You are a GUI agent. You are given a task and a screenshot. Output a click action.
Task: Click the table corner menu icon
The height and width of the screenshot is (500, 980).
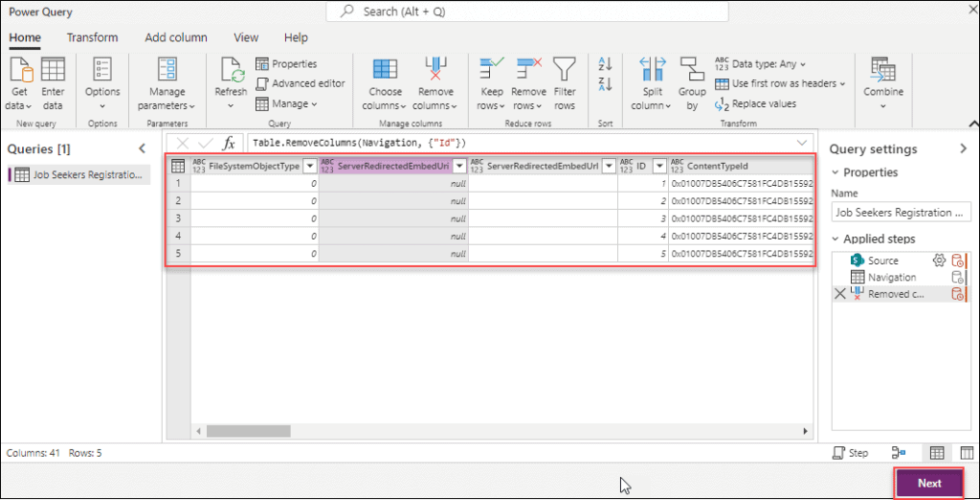pyautogui.click(x=177, y=166)
